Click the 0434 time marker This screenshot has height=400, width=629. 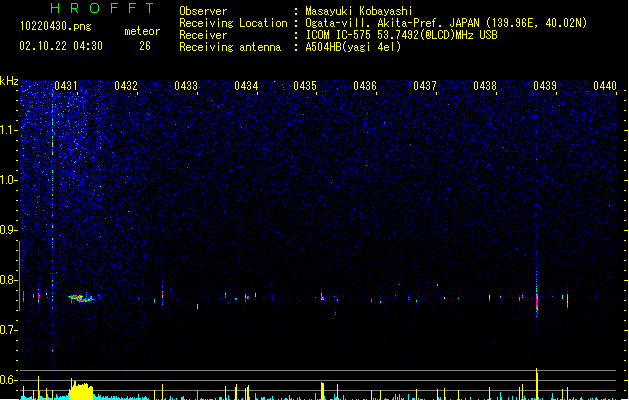(x=246, y=85)
